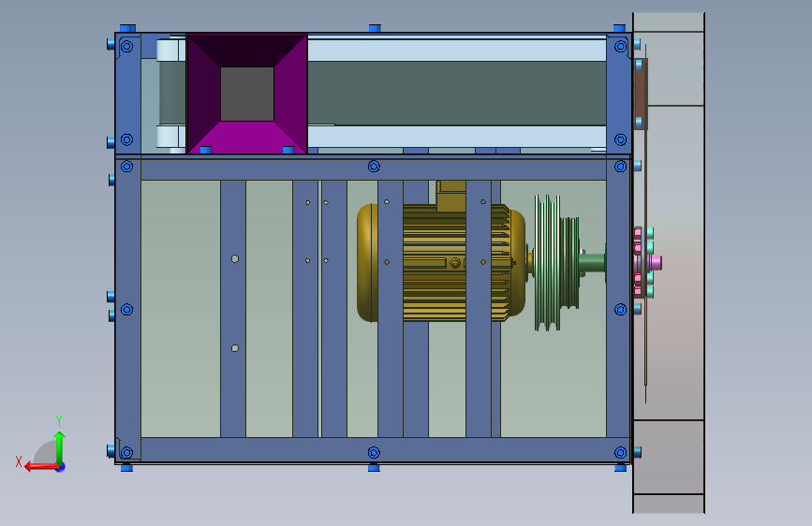Image resolution: width=812 pixels, height=526 pixels.
Task: Click the triad's Y label
Action: click(59, 420)
